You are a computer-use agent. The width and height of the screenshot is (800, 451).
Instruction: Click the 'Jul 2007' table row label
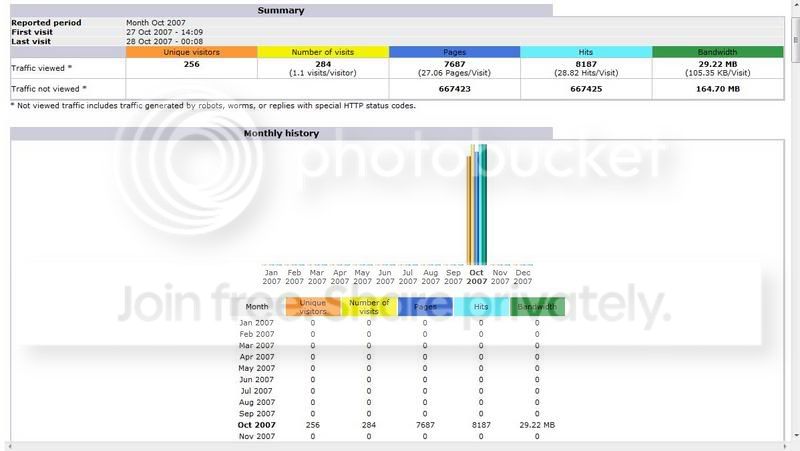257,391
